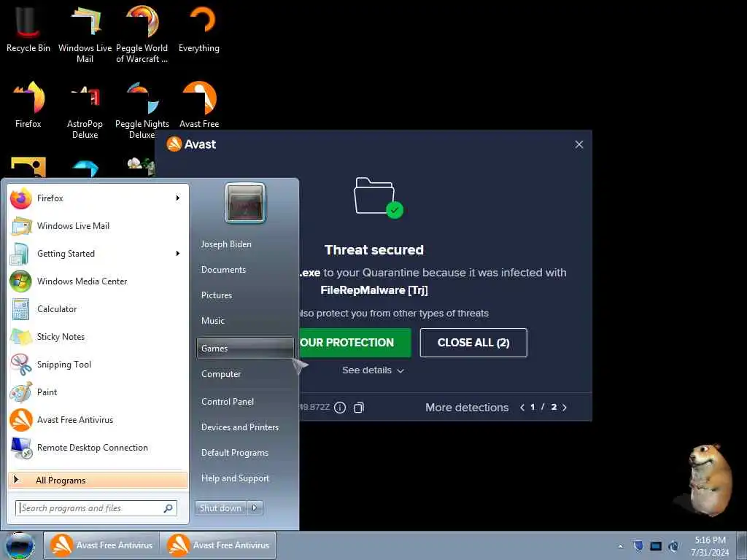747x560 pixels.
Task: Launch Firefox from Start menu
Action: tap(98, 198)
